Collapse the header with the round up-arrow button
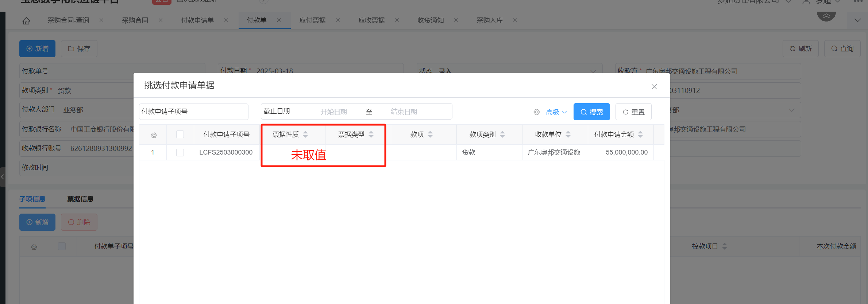 pyautogui.click(x=826, y=16)
